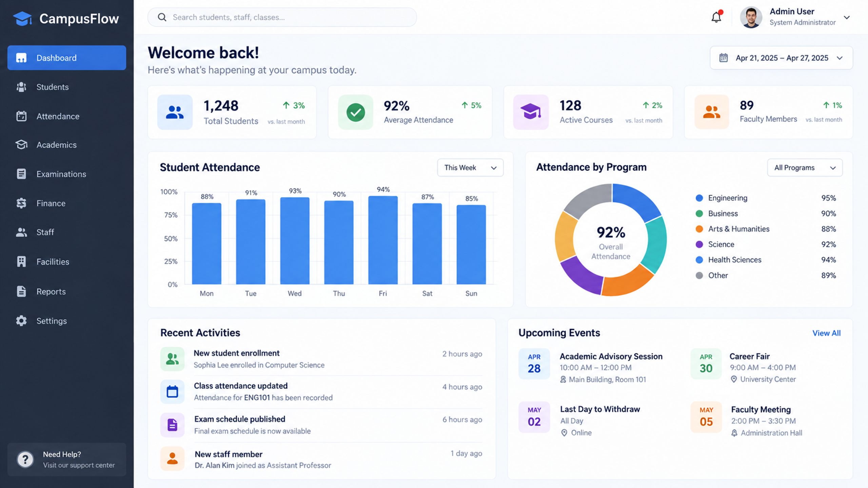The image size is (868, 488).
Task: Select Staff in the sidebar
Action: [67, 232]
